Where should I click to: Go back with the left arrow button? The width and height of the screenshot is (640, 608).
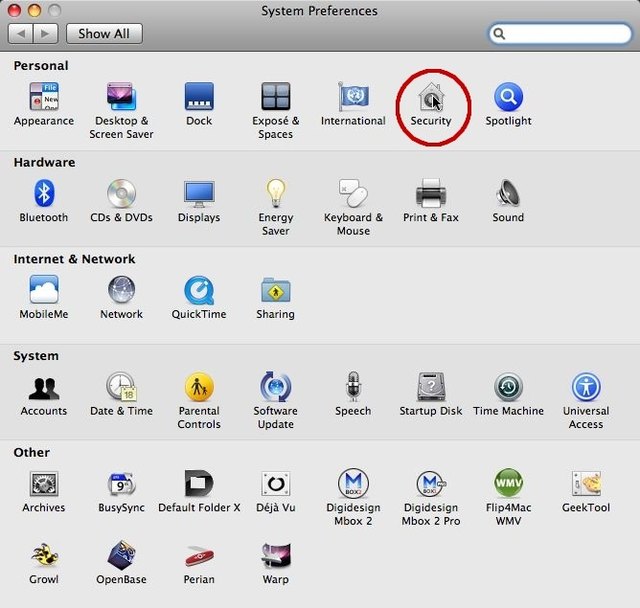click(20, 33)
